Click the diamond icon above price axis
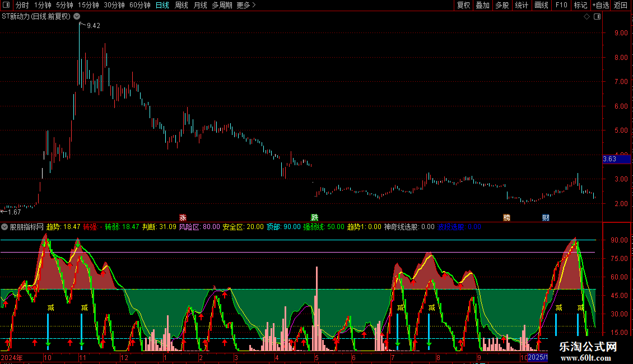The image size is (633, 364). (x=587, y=17)
